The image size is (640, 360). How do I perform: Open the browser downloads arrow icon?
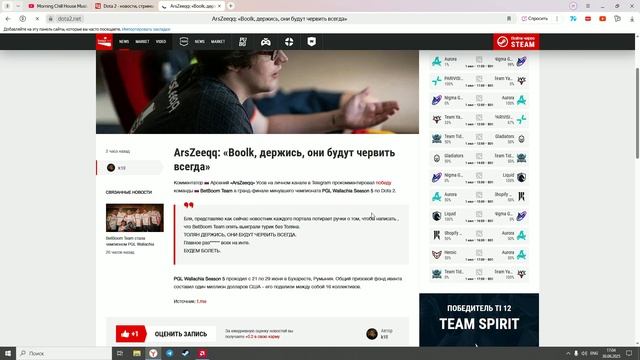point(632,19)
